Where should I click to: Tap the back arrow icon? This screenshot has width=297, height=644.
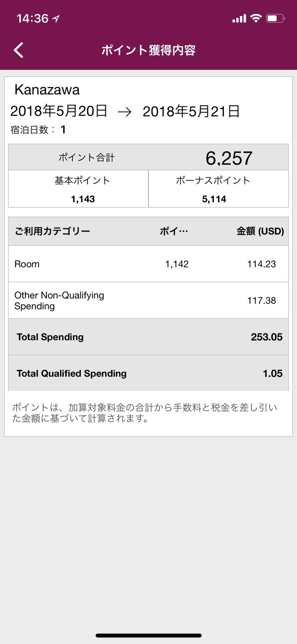[19, 50]
